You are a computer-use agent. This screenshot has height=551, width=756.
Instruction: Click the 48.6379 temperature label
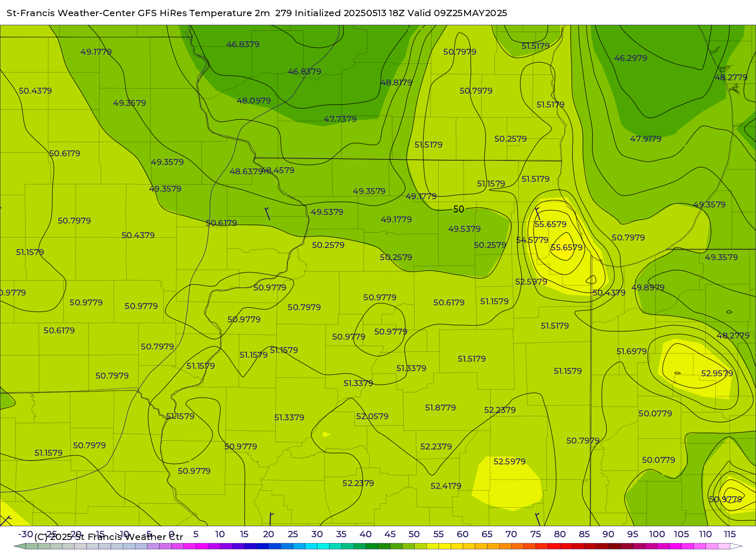[x=246, y=172]
